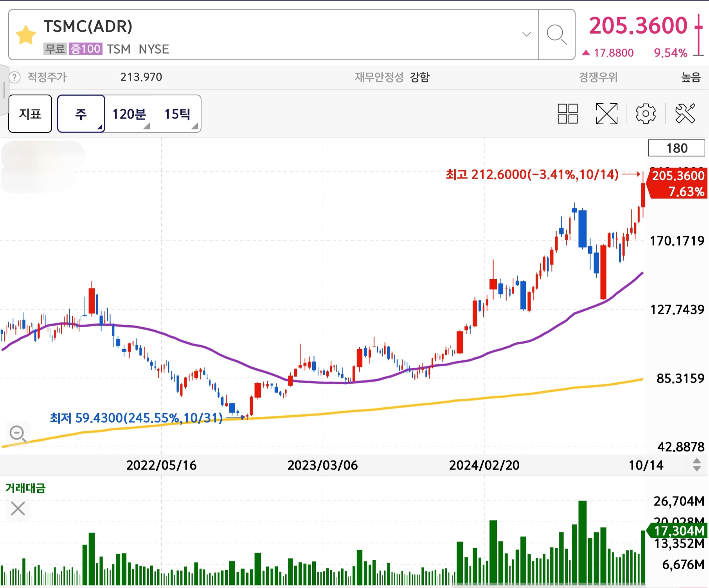Zoom out chart with magnifier minus icon
709x588 pixels.
click(18, 433)
